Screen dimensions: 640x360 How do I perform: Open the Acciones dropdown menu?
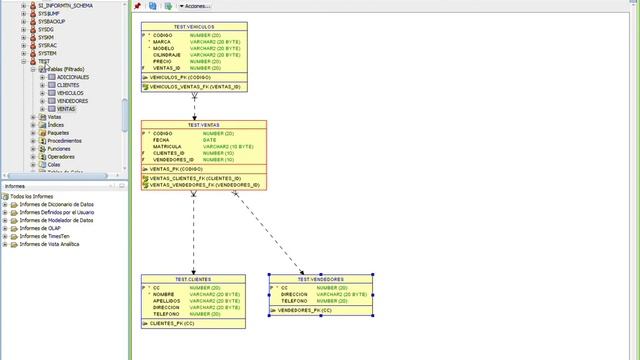[195, 6]
